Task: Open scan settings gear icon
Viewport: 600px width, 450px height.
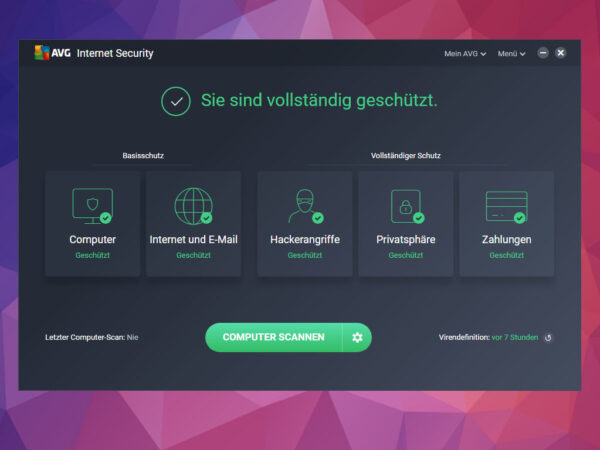Action: 357,337
